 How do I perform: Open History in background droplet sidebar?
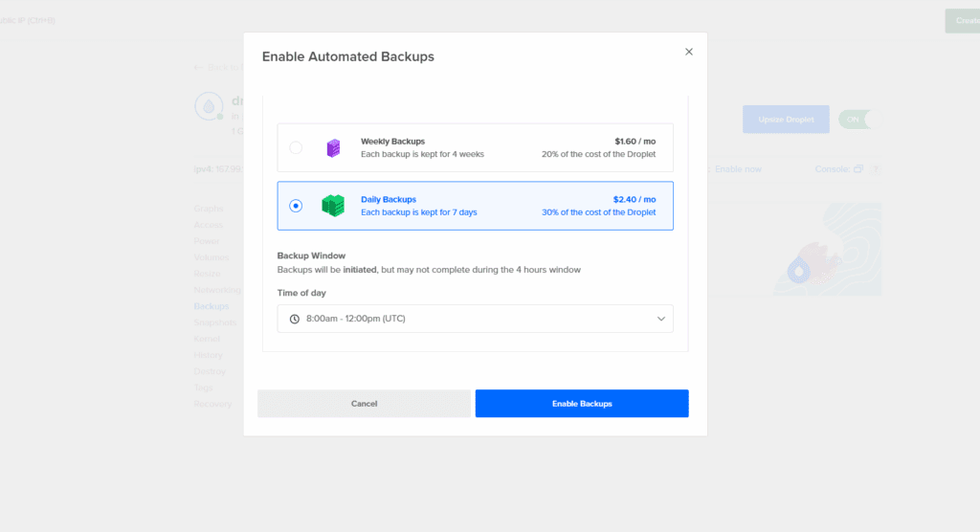click(208, 355)
